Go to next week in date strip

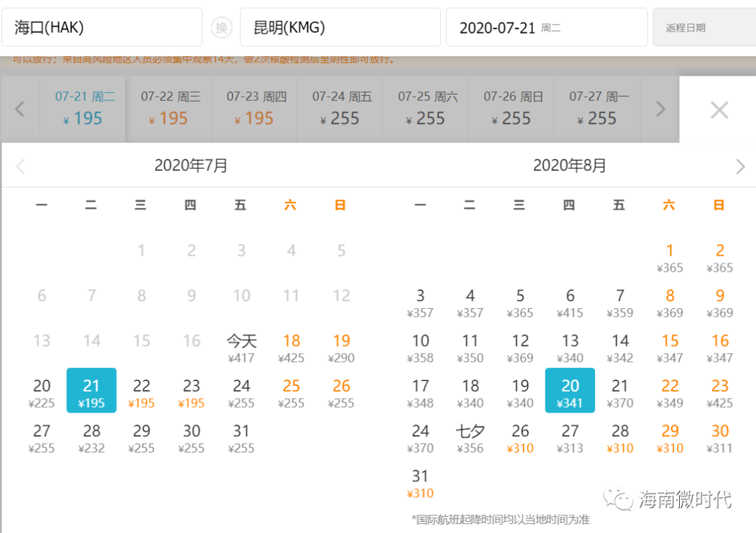point(660,109)
